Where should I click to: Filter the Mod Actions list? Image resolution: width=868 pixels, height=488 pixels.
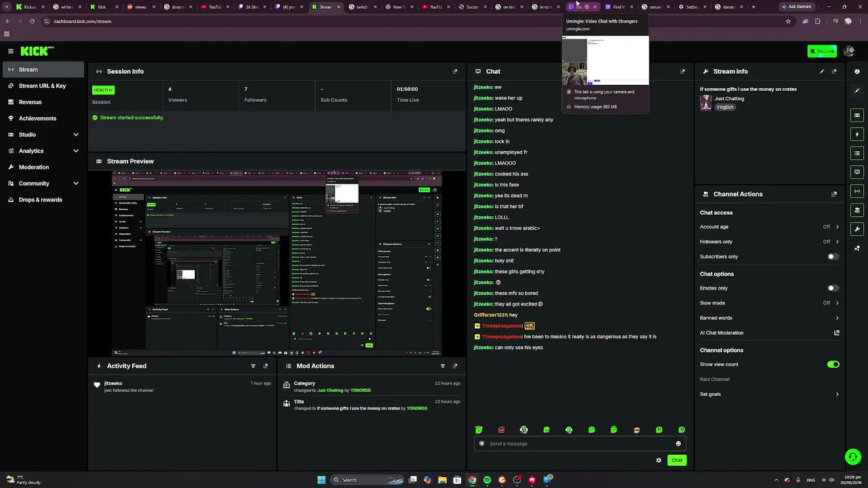pyautogui.click(x=443, y=366)
